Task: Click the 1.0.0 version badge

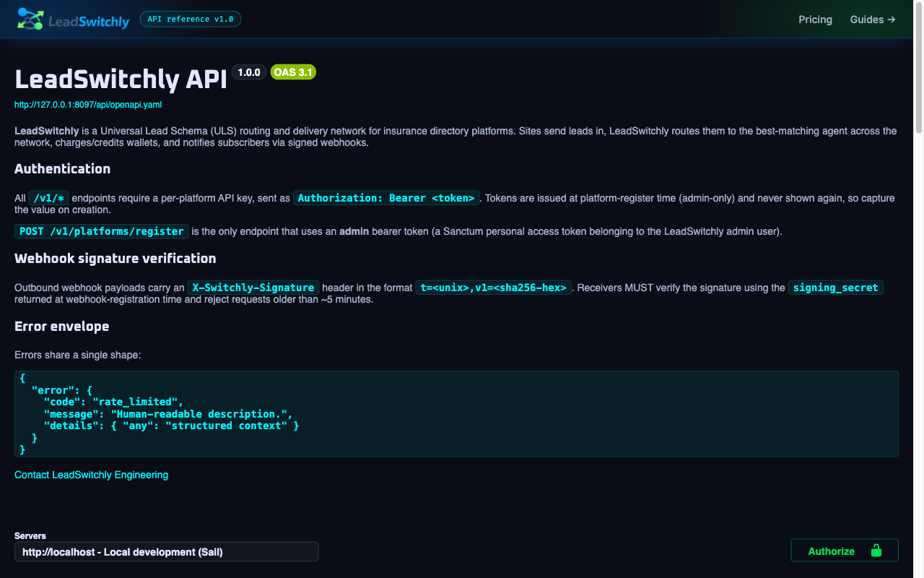Action: pyautogui.click(x=249, y=72)
